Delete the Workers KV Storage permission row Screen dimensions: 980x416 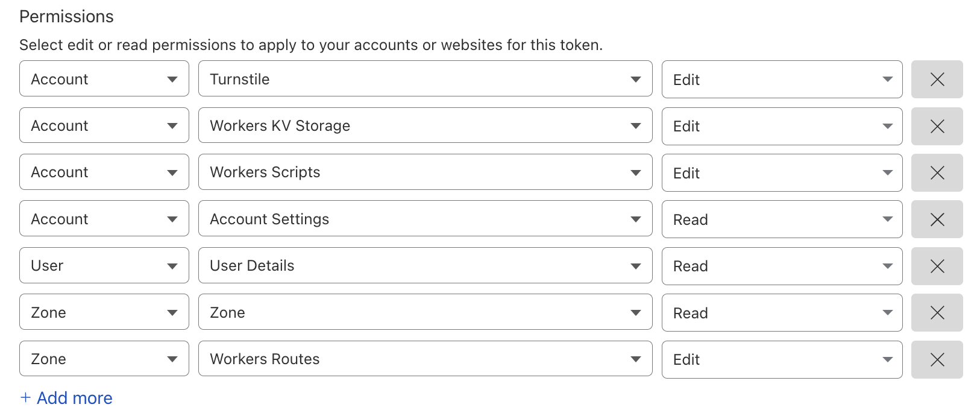[937, 126]
